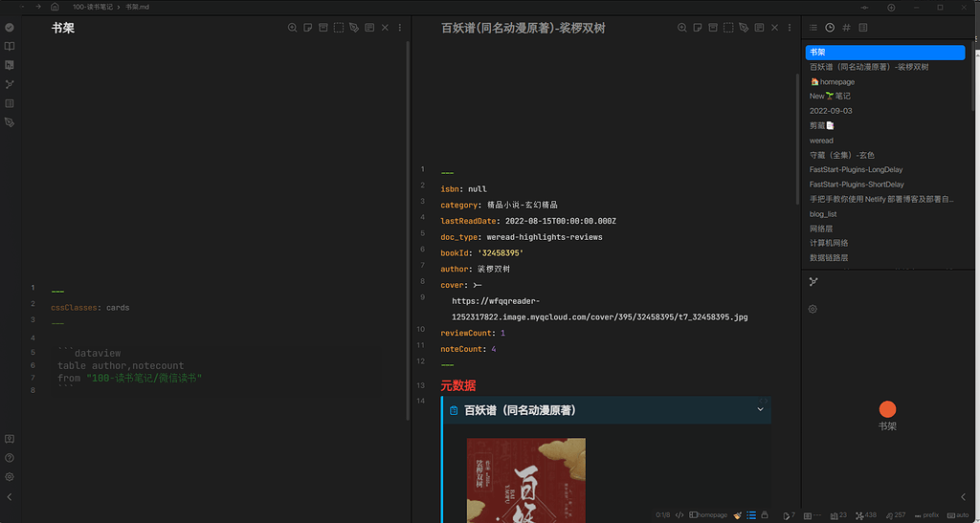Toggle reading view icon in 百妖谱 pane
Image resolution: width=980 pixels, height=523 pixels.
coord(759,28)
